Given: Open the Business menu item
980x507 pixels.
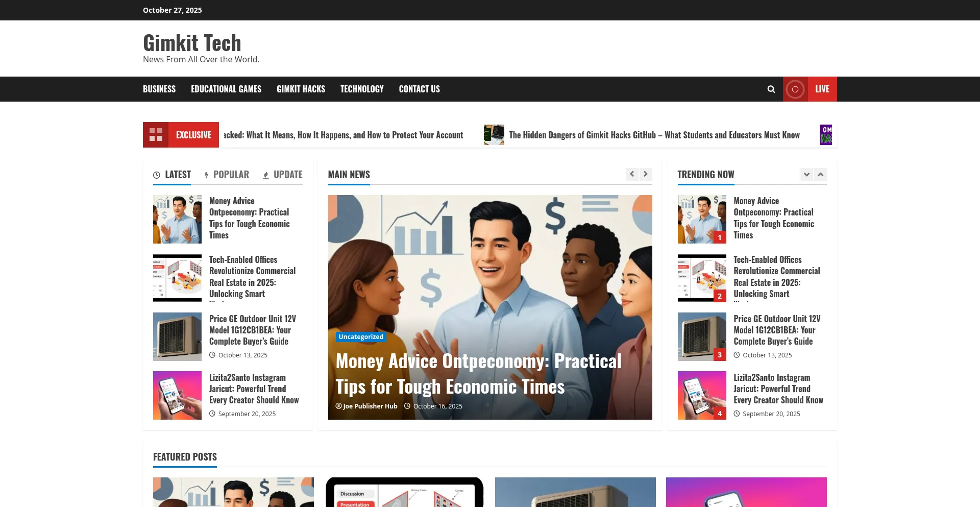Looking at the screenshot, I should coord(159,89).
